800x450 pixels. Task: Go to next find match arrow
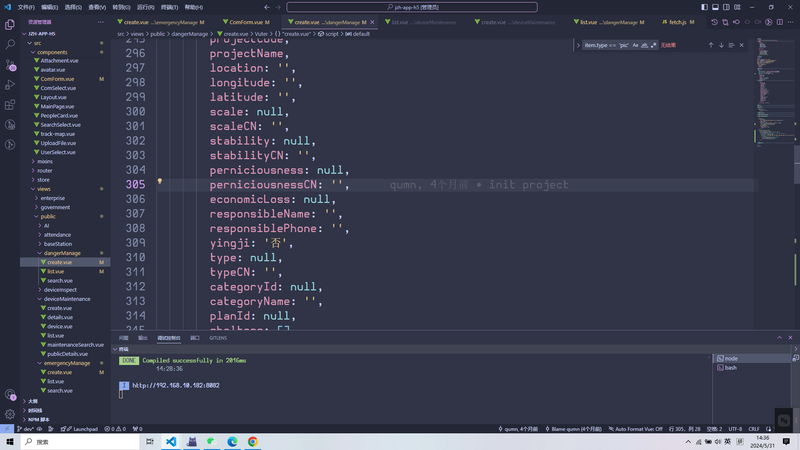click(721, 45)
